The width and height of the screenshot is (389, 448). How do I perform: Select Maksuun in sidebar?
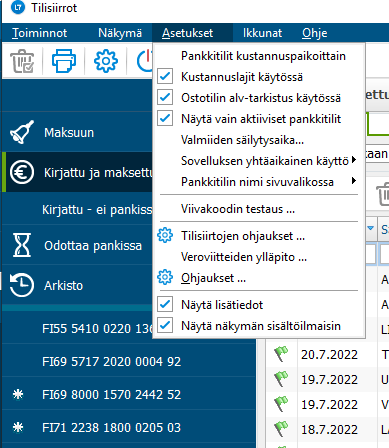pyautogui.click(x=77, y=132)
